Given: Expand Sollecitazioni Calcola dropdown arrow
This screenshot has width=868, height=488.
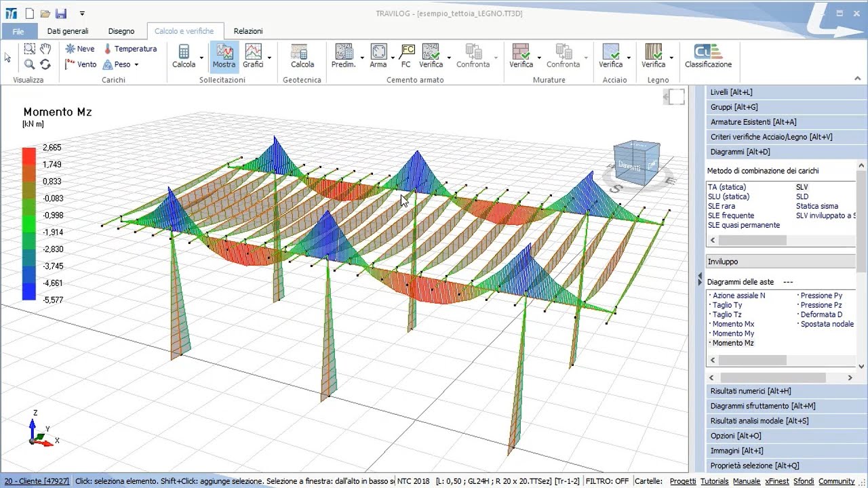Looking at the screenshot, I should click(201, 58).
